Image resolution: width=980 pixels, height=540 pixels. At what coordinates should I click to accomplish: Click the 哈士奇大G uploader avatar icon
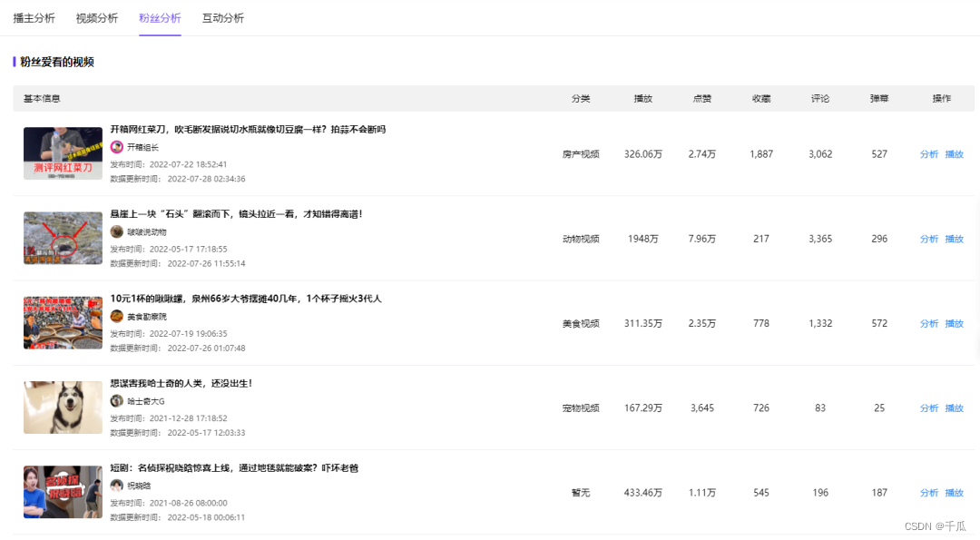tap(116, 400)
